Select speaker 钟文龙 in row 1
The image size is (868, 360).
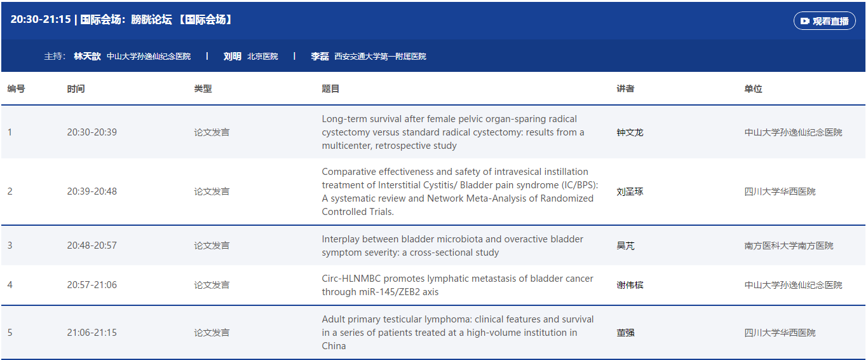click(630, 133)
